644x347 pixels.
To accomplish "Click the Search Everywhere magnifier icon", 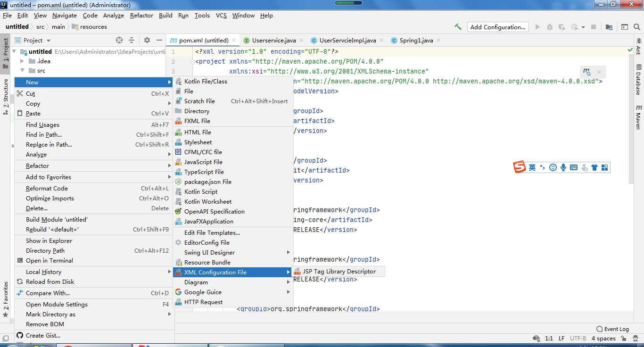I will pyautogui.click(x=636, y=27).
